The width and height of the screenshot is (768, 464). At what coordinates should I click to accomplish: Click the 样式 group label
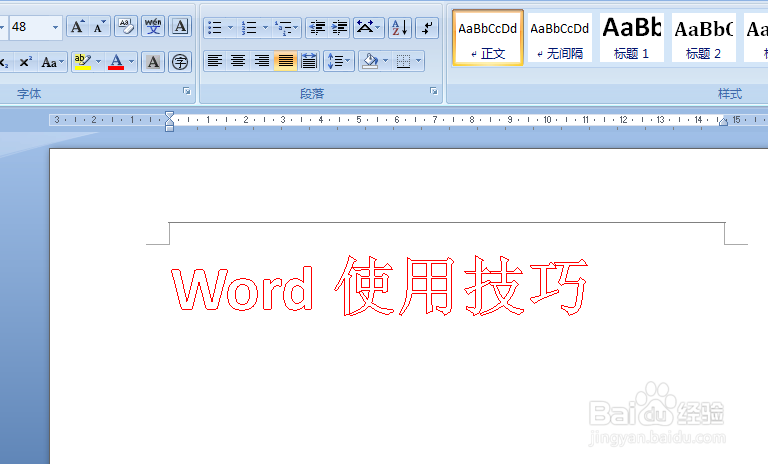pos(730,93)
